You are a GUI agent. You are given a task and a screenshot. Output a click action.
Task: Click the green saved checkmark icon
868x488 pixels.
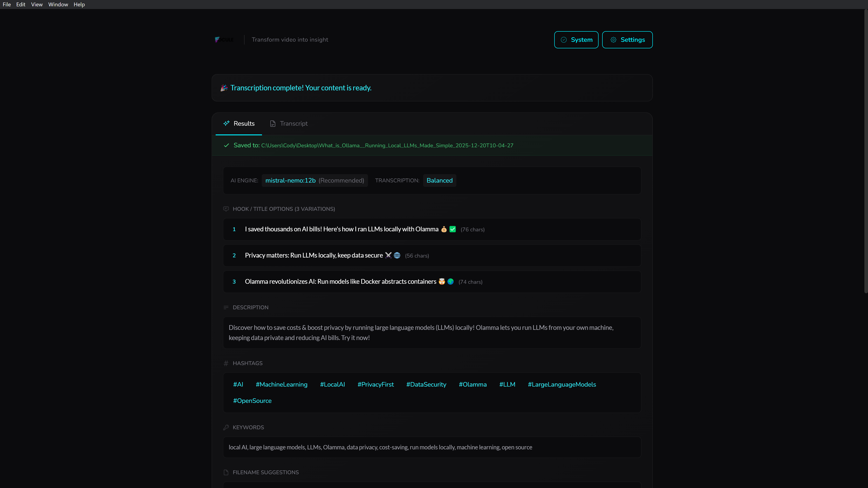tap(226, 145)
